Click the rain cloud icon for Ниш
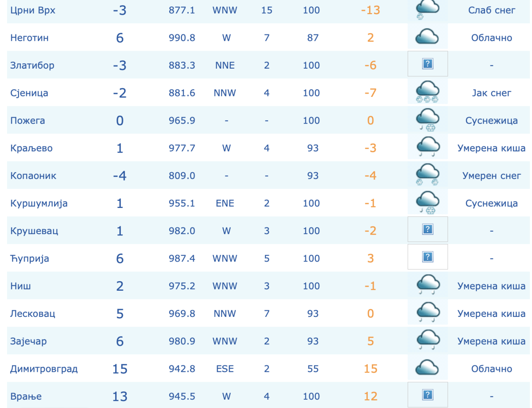This screenshot has width=532, height=408. point(427,285)
